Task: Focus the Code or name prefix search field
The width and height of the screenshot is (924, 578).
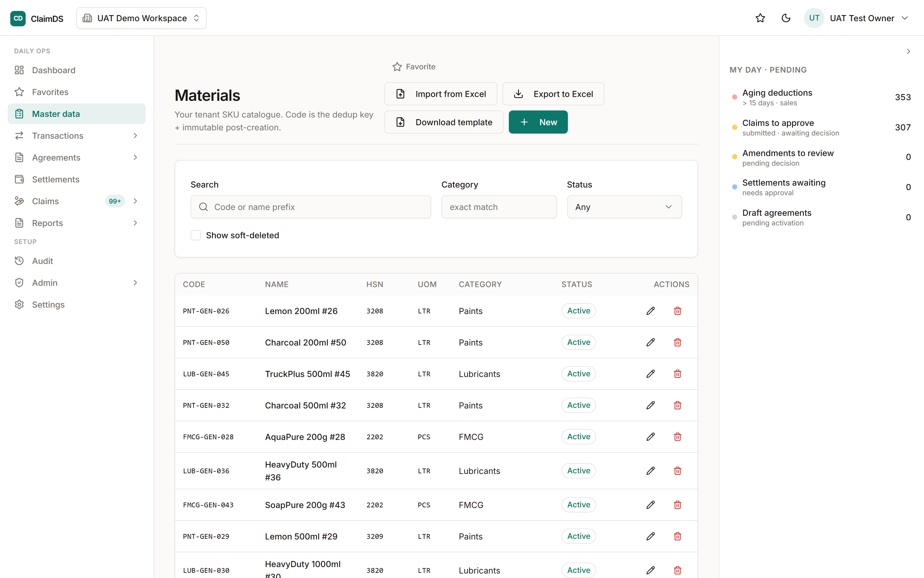Action: pos(311,207)
